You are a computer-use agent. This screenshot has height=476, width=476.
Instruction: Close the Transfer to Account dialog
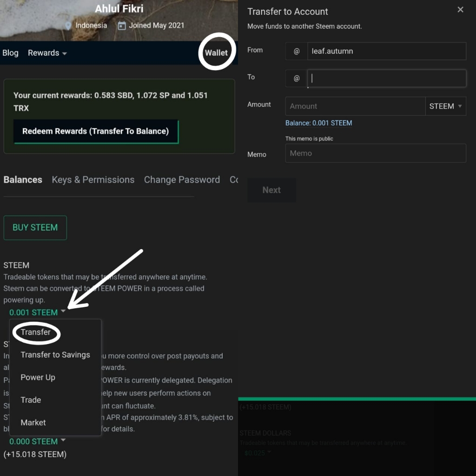click(460, 10)
